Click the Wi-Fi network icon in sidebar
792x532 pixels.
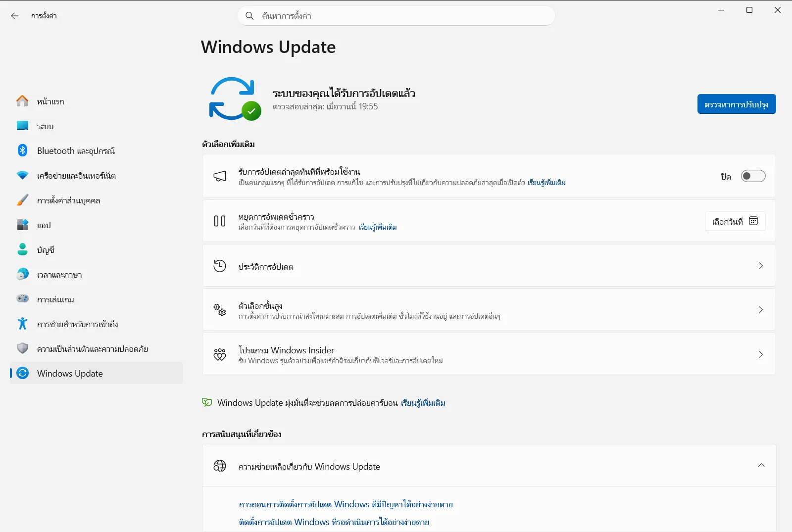[x=22, y=175]
